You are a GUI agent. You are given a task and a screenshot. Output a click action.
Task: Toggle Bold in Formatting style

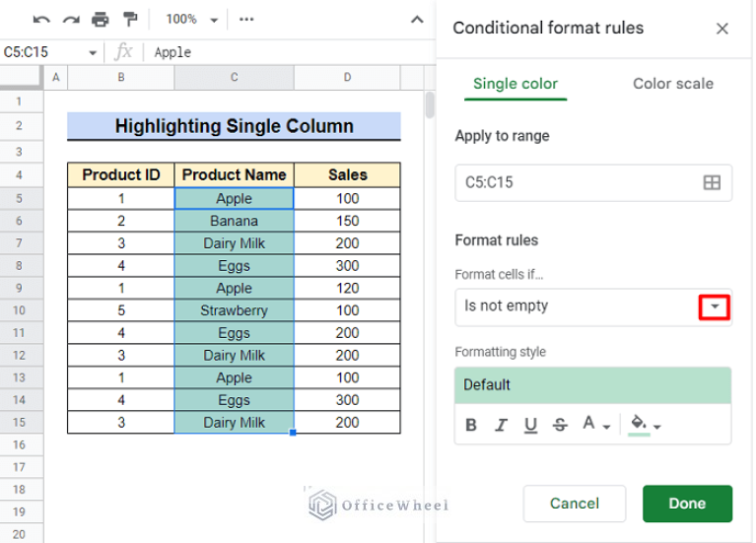pyautogui.click(x=471, y=425)
